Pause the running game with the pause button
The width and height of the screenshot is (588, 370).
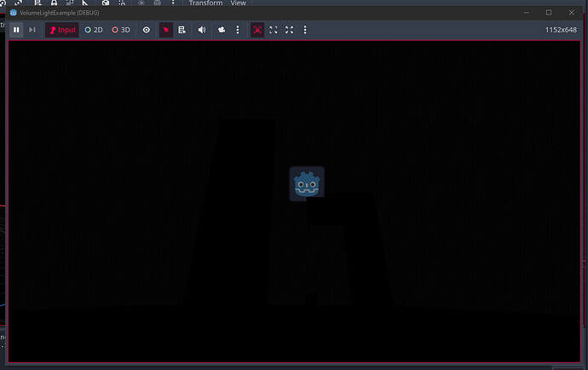pyautogui.click(x=16, y=30)
